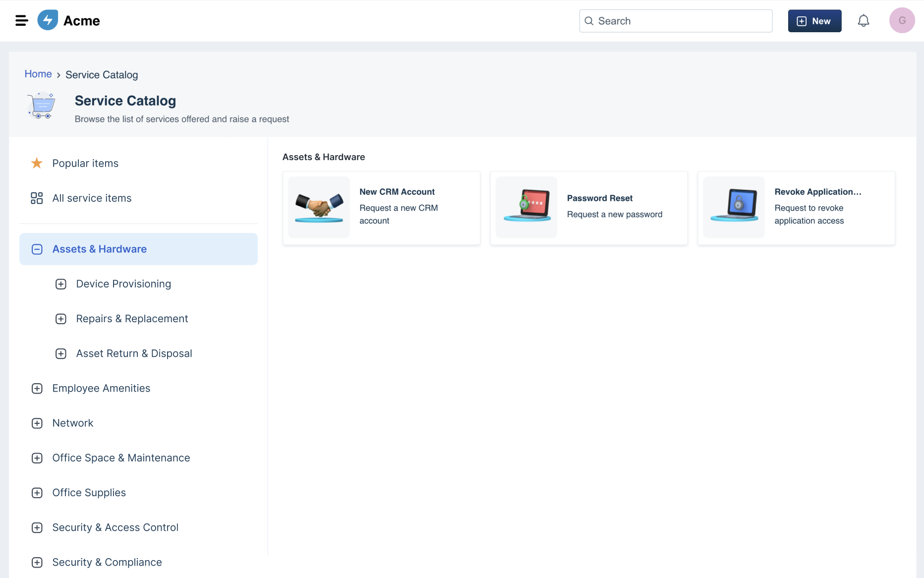This screenshot has height=578, width=924.
Task: Click 'Request a new CRM account' description
Action: [399, 214]
